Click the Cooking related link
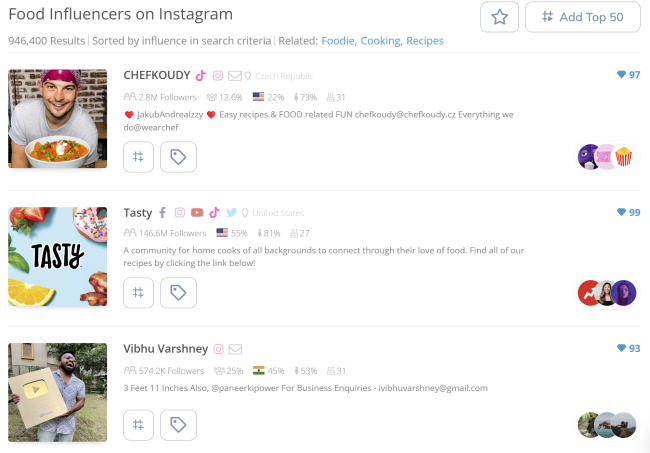The width and height of the screenshot is (650, 453). (x=381, y=41)
